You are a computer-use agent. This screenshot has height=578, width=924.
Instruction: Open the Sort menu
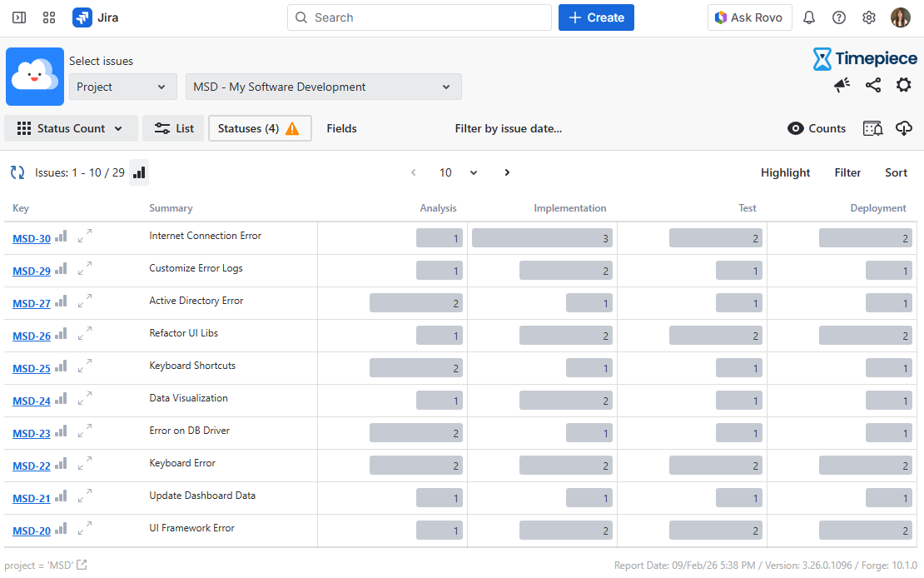click(896, 172)
